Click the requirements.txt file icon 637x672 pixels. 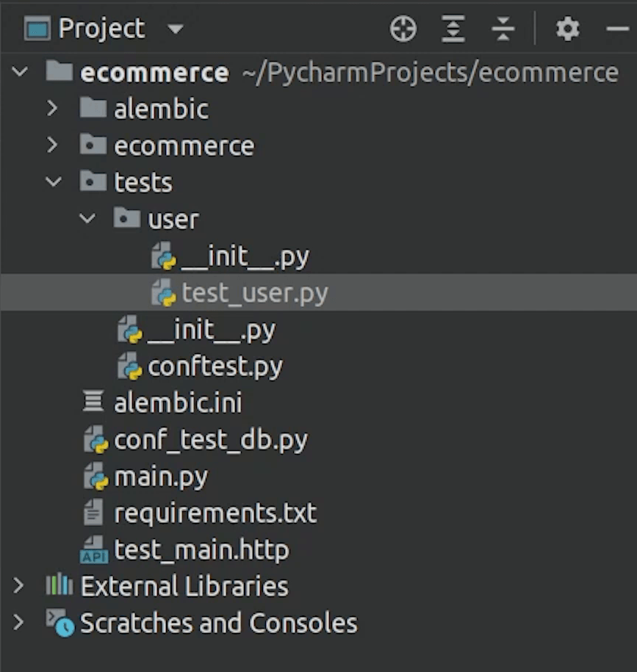click(x=93, y=513)
